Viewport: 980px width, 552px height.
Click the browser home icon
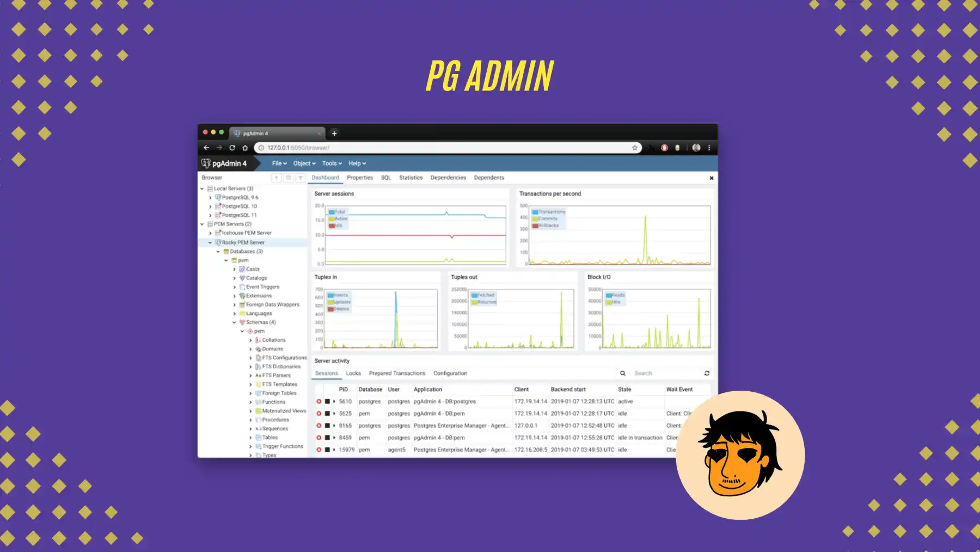coord(245,148)
